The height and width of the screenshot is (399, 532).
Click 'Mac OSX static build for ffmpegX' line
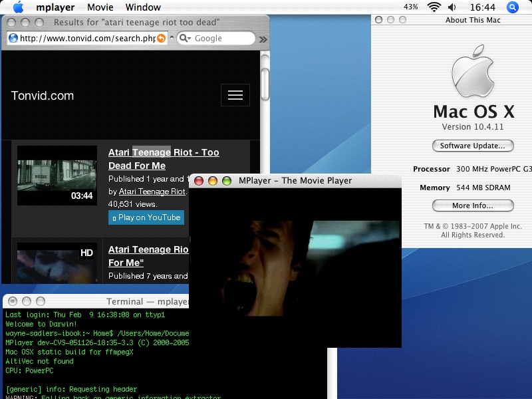tap(70, 352)
